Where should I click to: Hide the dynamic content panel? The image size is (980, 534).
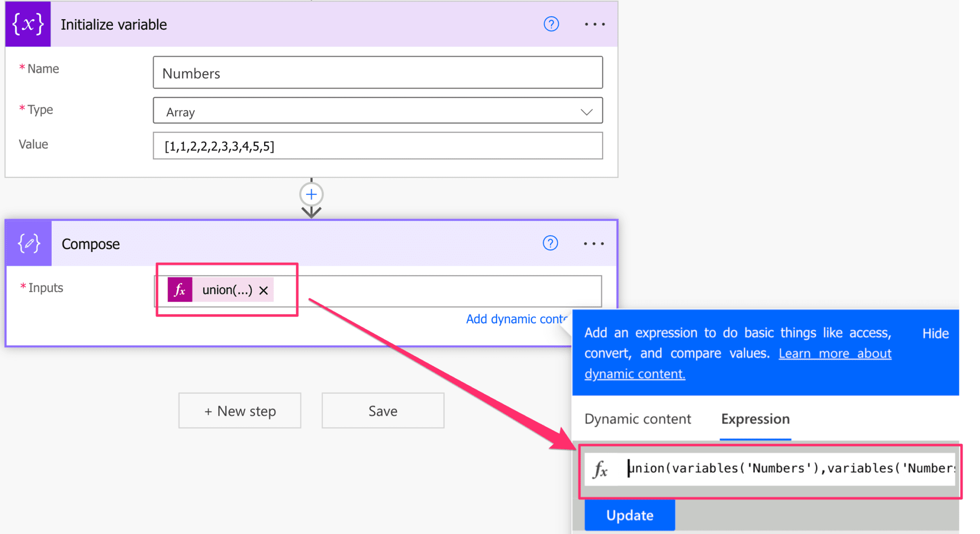point(935,333)
